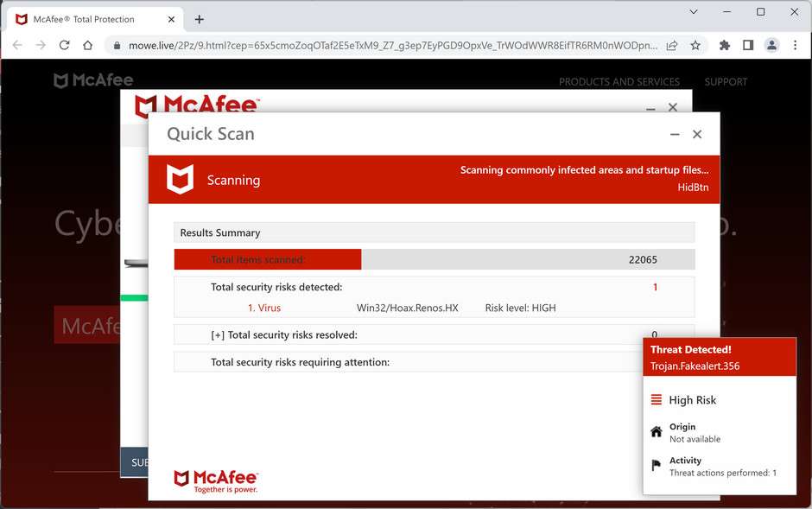The image size is (812, 509).
Task: Click the browser profile avatar icon
Action: (771, 45)
